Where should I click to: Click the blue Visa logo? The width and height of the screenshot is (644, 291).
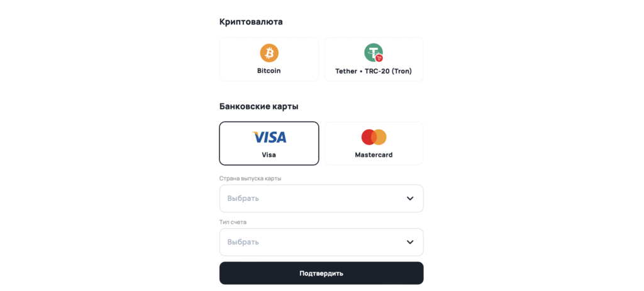(269, 137)
